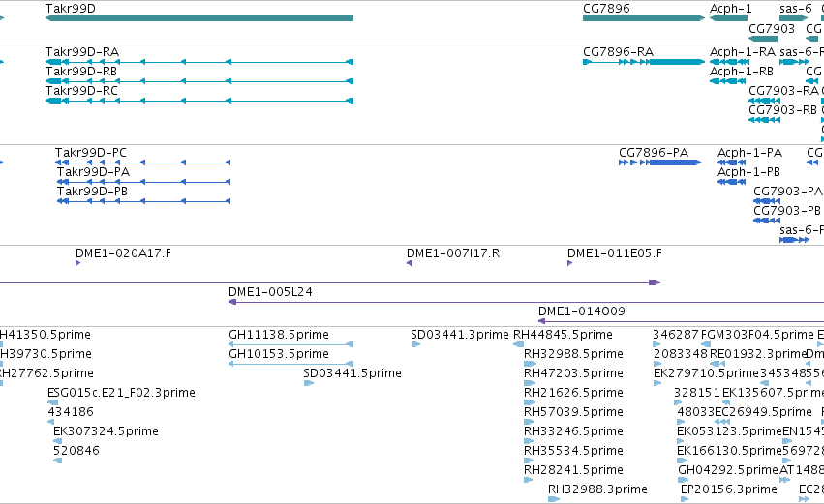Select transcript Takr99D-RA
This screenshot has width=824, height=504.
(199, 62)
